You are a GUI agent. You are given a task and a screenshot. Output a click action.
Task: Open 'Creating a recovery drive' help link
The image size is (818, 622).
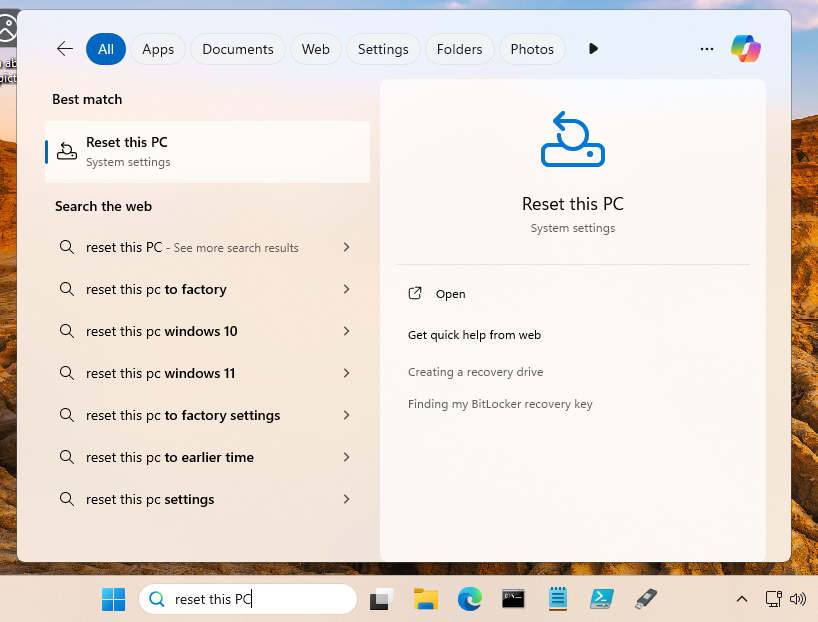point(475,372)
